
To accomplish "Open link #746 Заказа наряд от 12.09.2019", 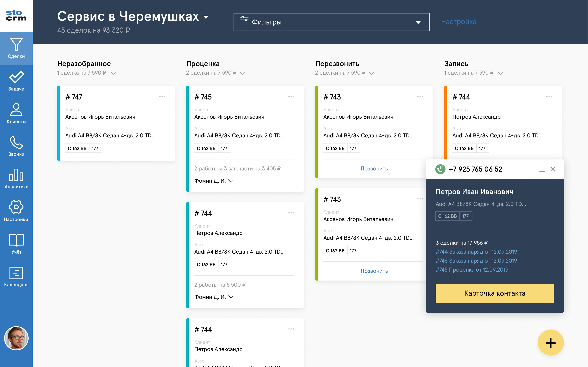I will (476, 261).
